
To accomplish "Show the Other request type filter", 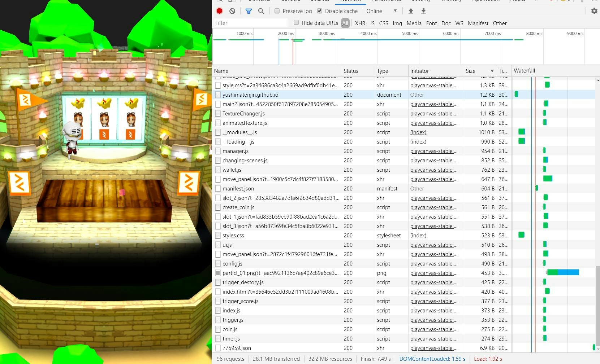I will click(500, 23).
